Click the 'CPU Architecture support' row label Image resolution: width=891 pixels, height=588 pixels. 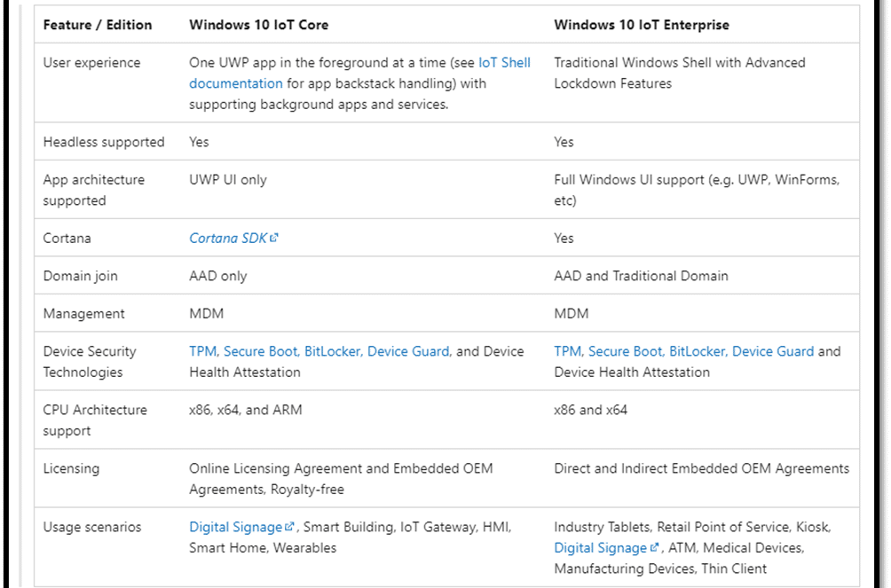(95, 420)
